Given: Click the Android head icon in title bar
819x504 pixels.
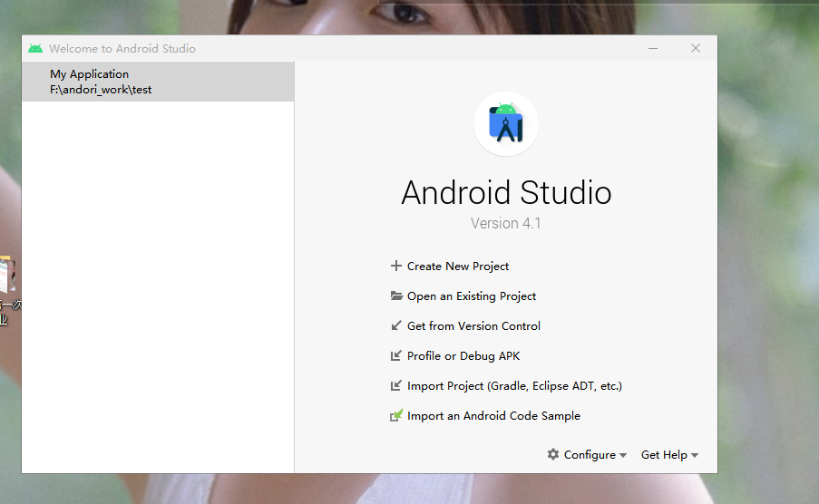Looking at the screenshot, I should pyautogui.click(x=35, y=49).
